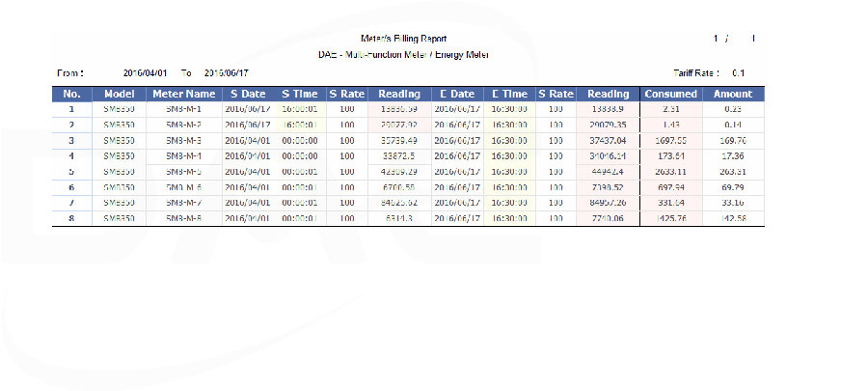Click the No. column header
This screenshot has width=868, height=391.
72,95
